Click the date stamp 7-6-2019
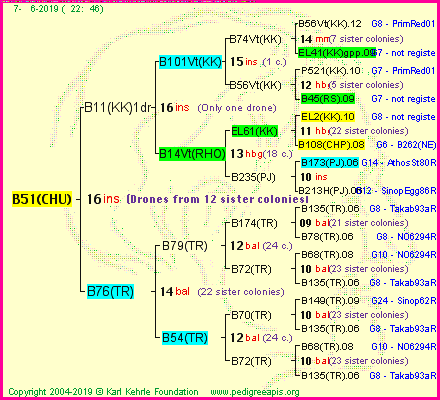 pos(59,9)
